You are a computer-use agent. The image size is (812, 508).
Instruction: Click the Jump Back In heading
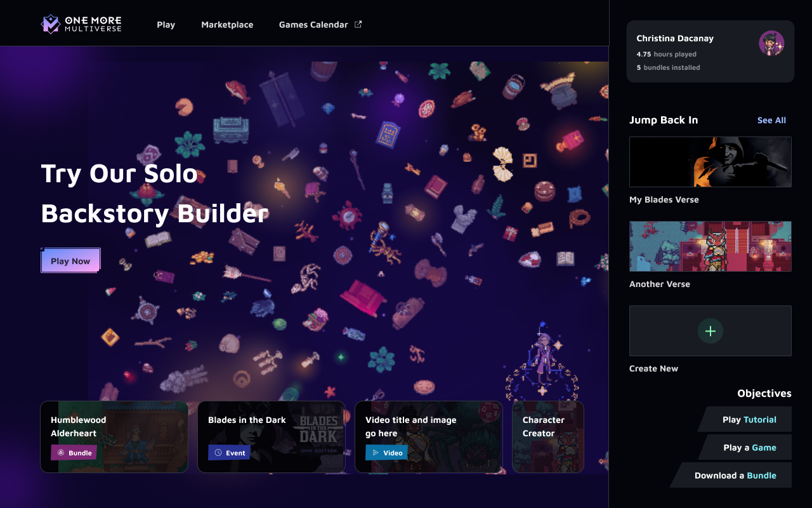[664, 120]
